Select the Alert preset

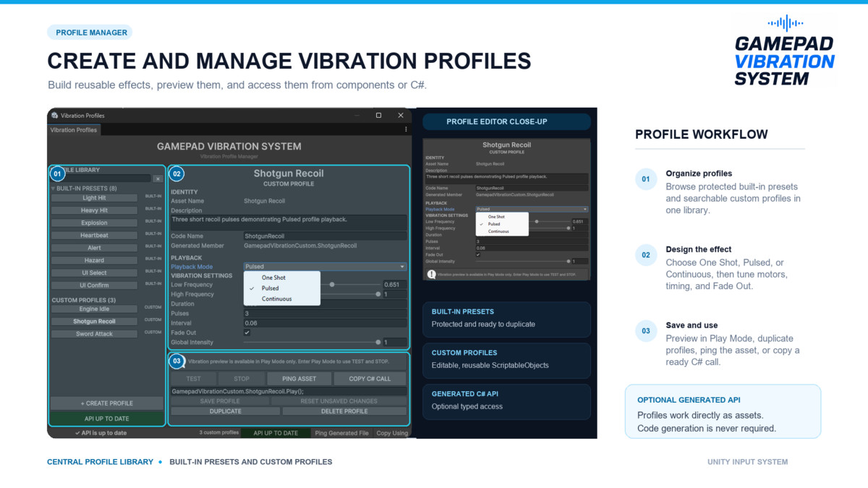(94, 247)
